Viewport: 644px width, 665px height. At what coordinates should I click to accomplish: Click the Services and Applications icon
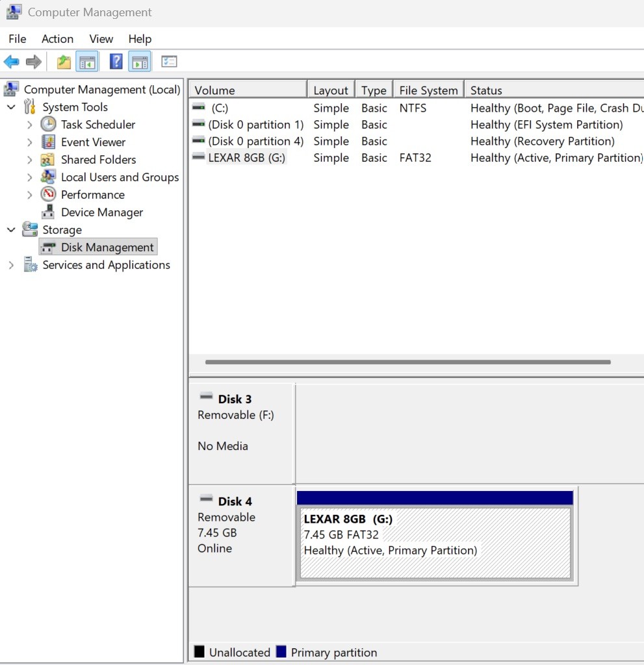[30, 264]
